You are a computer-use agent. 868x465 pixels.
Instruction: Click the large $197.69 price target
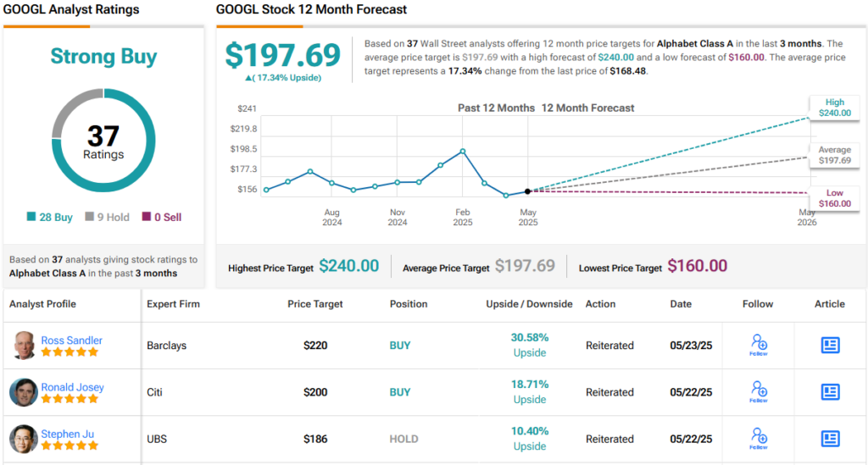283,55
